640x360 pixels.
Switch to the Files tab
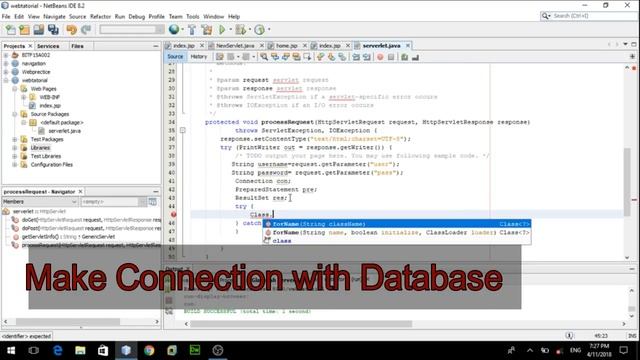pyautogui.click(x=78, y=46)
